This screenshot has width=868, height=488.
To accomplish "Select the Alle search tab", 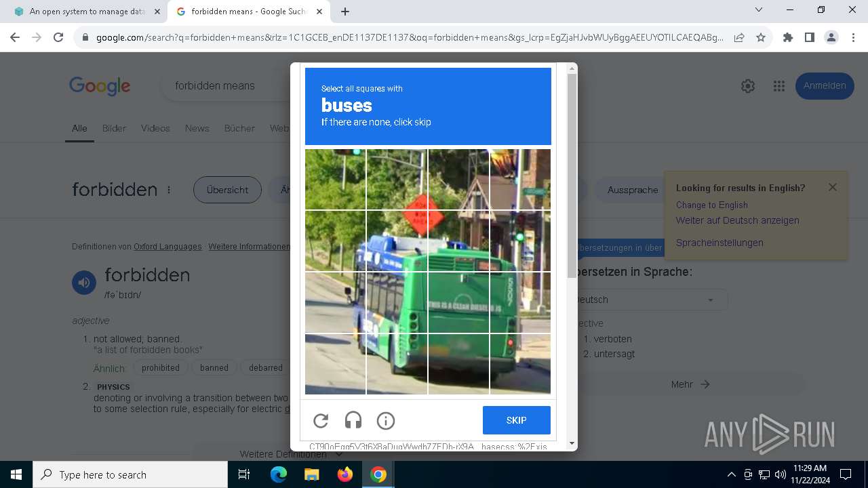I will click(79, 128).
